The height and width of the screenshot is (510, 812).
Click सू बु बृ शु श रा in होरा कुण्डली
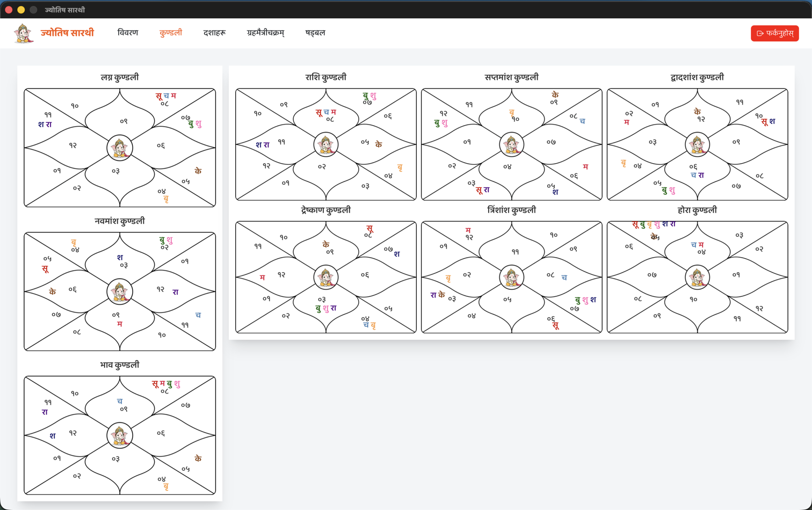click(654, 224)
